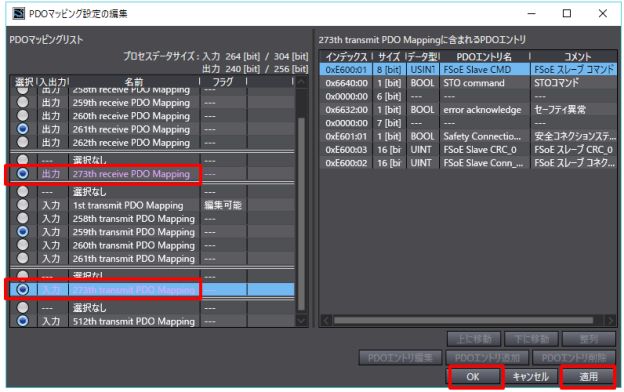Select the 262th receive PDO Mapping radio button

click(23, 142)
